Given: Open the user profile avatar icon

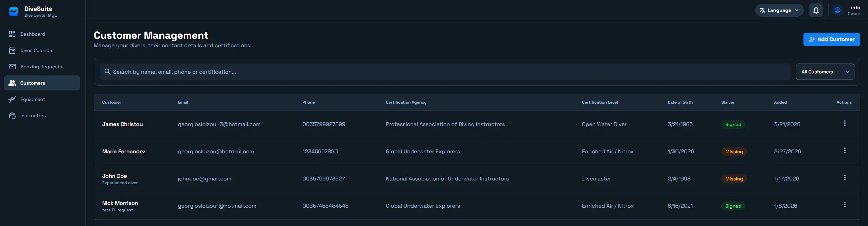Looking at the screenshot, I should (837, 10).
